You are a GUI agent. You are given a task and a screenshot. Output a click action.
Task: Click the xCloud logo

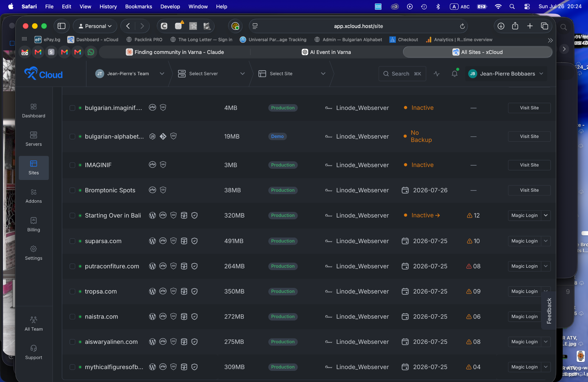click(43, 73)
